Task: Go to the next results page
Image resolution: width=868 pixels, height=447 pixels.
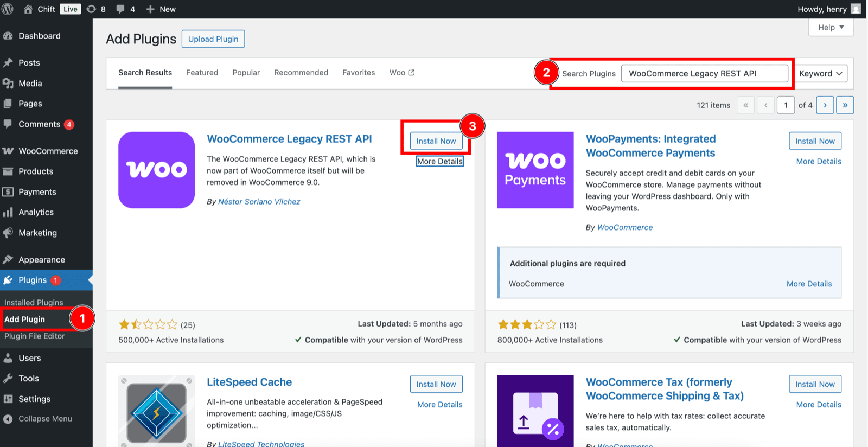Action: tap(825, 105)
